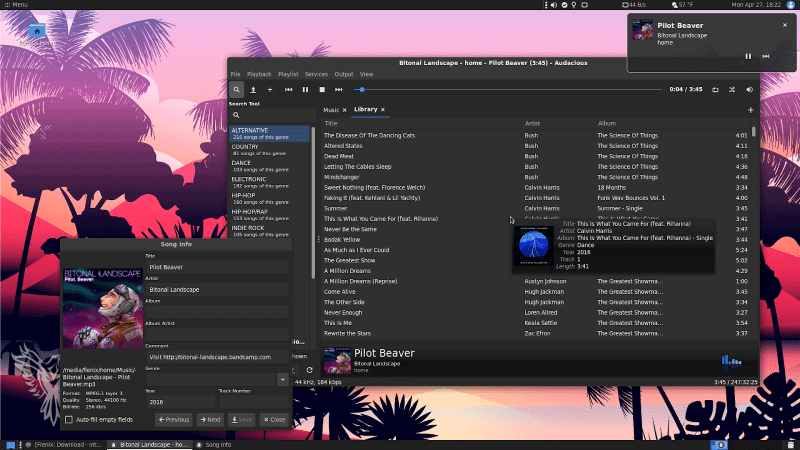Click the Next button in Song Info
This screenshot has height=450, width=800.
[x=210, y=419]
